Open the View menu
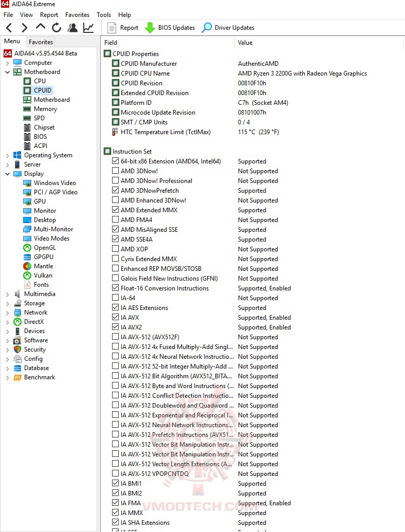405x532 pixels. pyautogui.click(x=26, y=15)
